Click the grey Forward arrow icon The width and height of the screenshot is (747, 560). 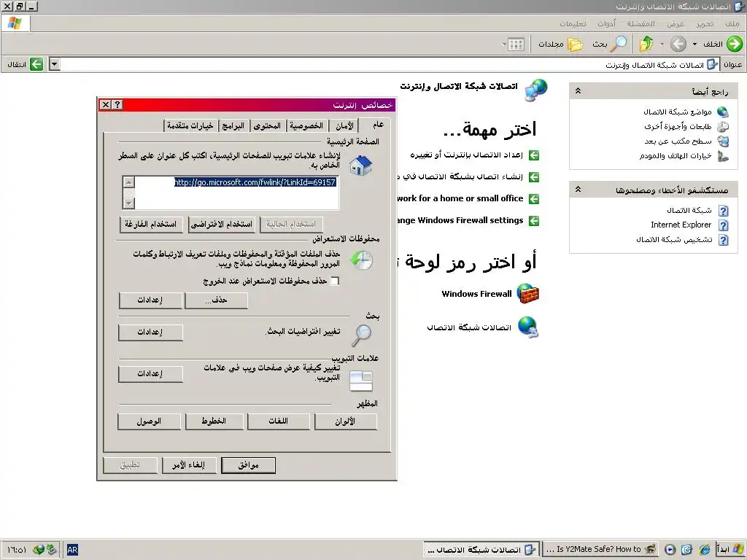pyautogui.click(x=678, y=44)
